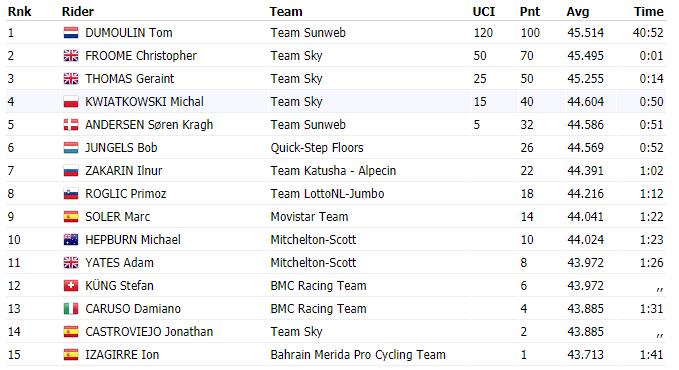Viewport: 679px width, 370px height.
Task: Open the Bahrain Merida Pro Cycling Team link
Action: tap(358, 354)
